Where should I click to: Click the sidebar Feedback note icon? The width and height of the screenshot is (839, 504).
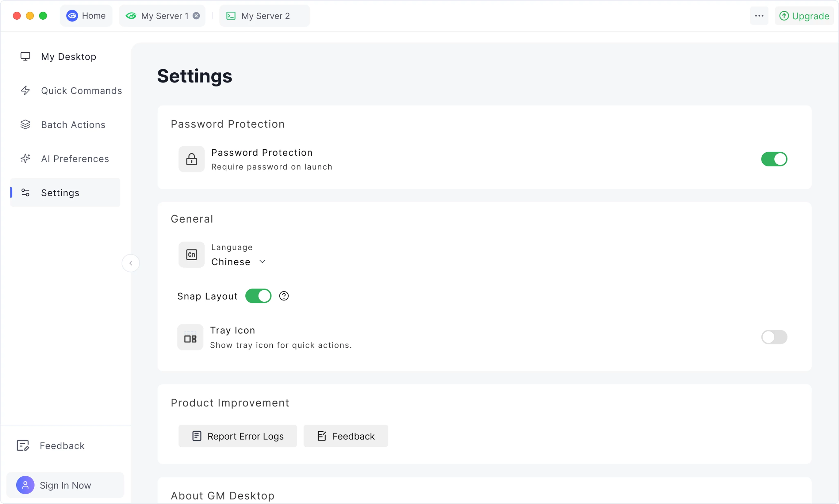point(23,445)
